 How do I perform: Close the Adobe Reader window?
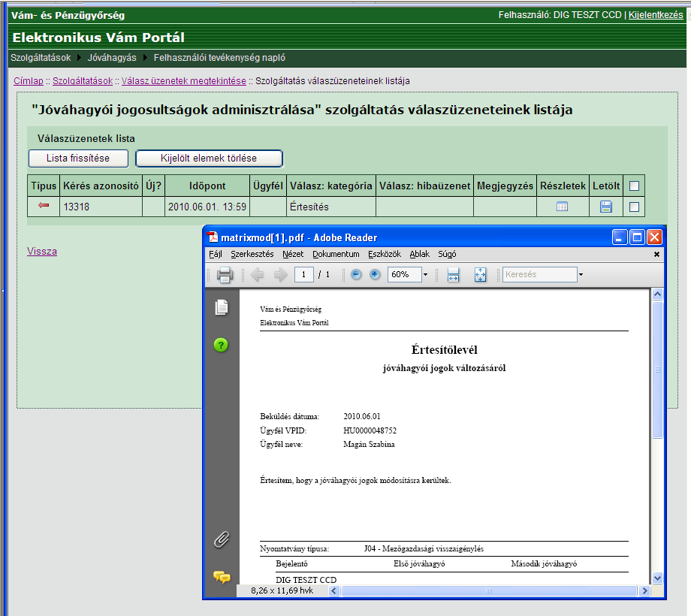[x=655, y=237]
